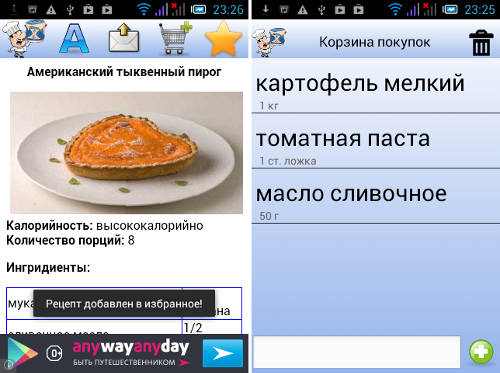Open the pumpkin pie photo
The height and width of the screenshot is (373, 500).
[126, 153]
